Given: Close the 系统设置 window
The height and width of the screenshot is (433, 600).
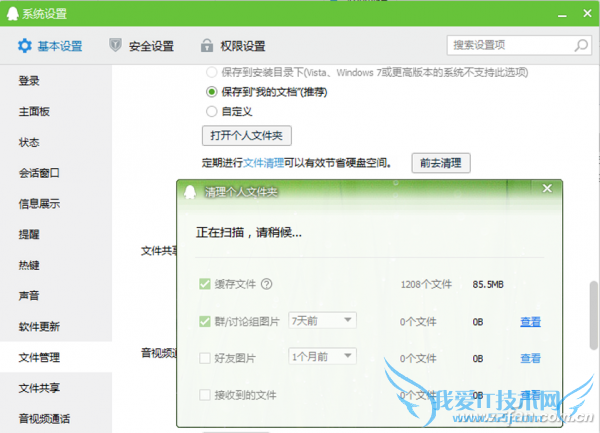Looking at the screenshot, I should tap(587, 13).
